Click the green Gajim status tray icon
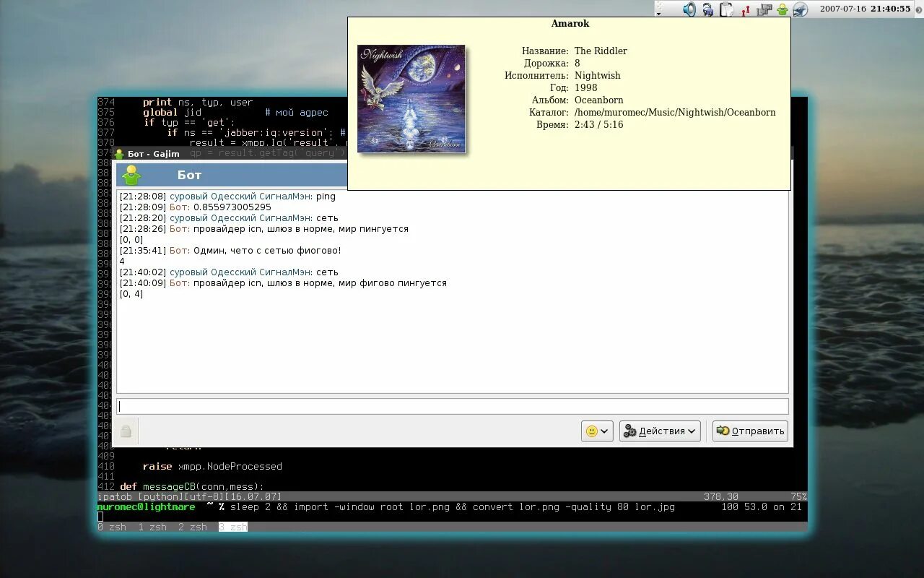Screen dimensions: 924x578 coord(782,9)
